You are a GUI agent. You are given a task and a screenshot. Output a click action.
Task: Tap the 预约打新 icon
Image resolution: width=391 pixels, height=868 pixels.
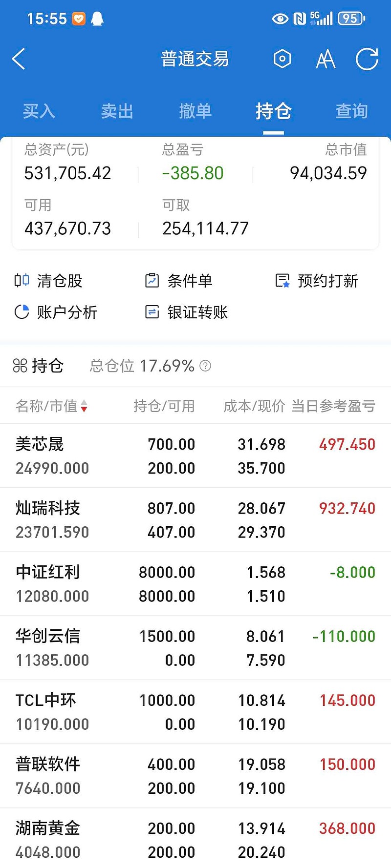[x=282, y=280]
